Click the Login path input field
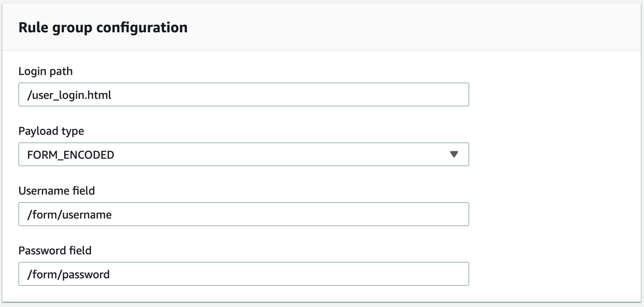 (x=243, y=95)
